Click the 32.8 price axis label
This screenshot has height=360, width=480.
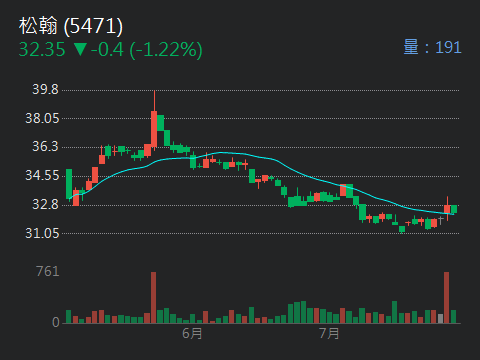(x=45, y=204)
